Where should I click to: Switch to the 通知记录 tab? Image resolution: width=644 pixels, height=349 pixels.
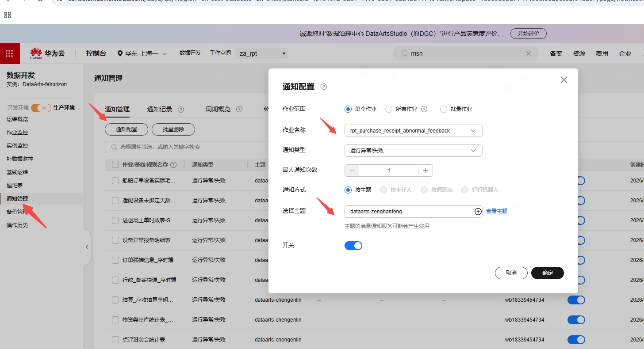coord(160,109)
